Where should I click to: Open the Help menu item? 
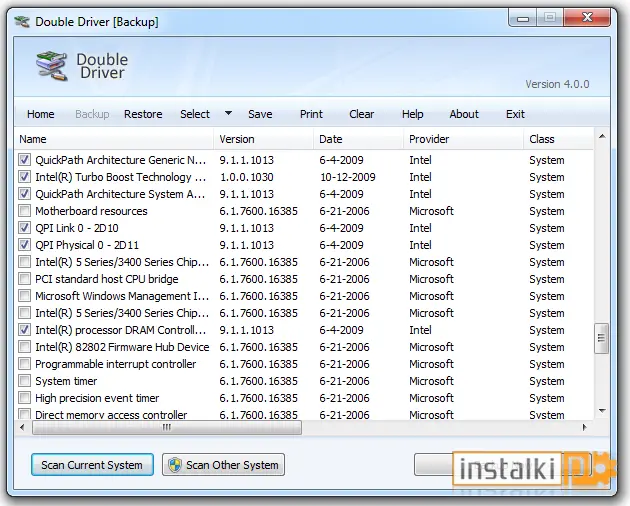[x=413, y=114]
